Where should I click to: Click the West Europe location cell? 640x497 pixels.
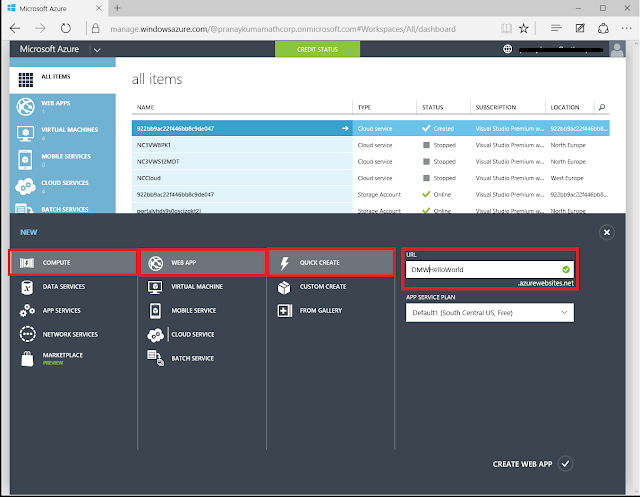coord(567,178)
